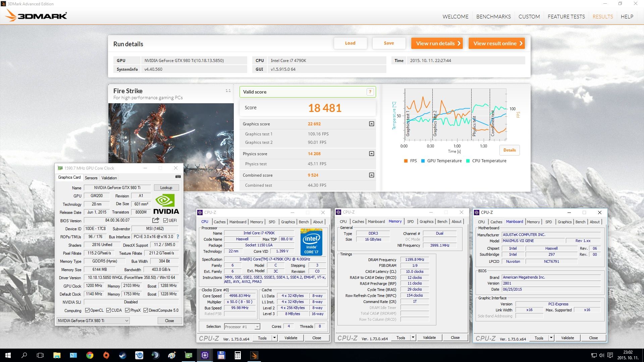Switch to the Sensors tab in GPU-Z
The width and height of the screenshot is (644, 362).
coord(91,178)
